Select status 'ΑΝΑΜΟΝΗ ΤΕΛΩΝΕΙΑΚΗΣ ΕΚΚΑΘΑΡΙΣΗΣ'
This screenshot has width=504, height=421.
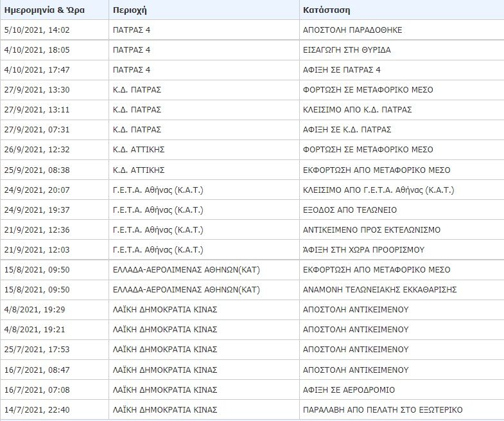tap(379, 290)
